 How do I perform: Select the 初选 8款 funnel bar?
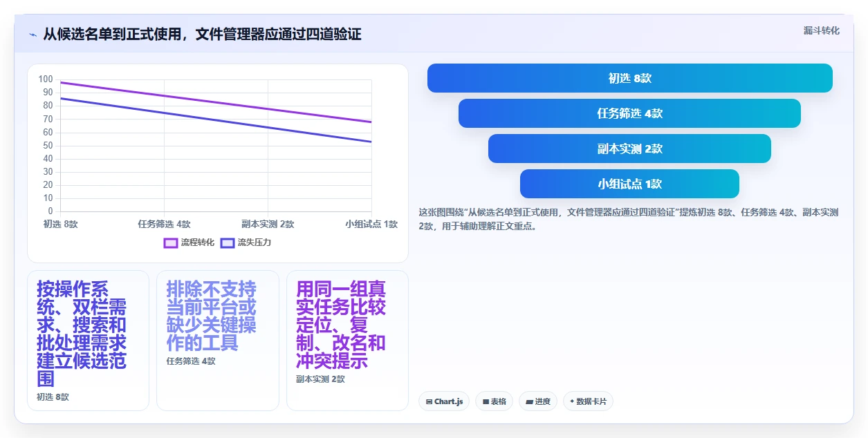[630, 78]
